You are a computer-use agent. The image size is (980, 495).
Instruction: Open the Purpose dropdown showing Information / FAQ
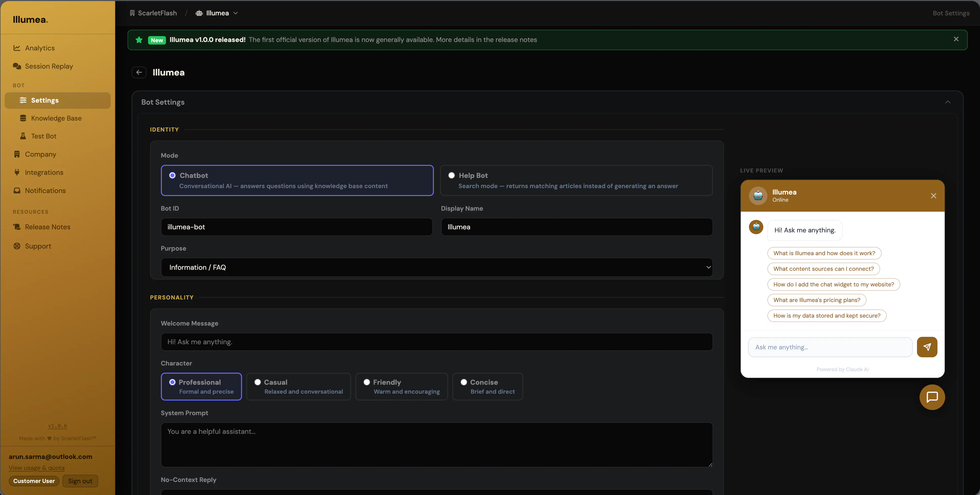click(437, 267)
